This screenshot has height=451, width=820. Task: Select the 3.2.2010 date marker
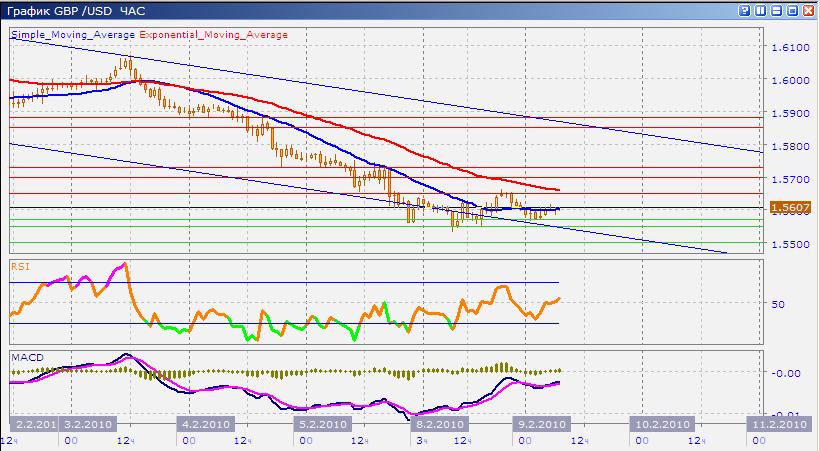point(88,424)
